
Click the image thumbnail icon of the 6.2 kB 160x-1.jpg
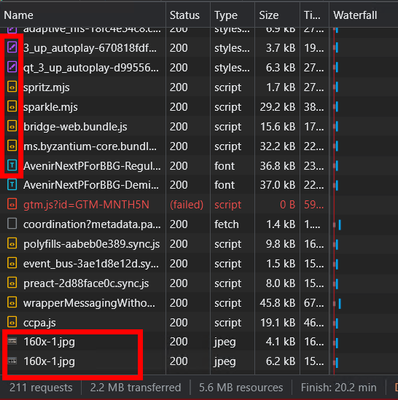(x=12, y=361)
